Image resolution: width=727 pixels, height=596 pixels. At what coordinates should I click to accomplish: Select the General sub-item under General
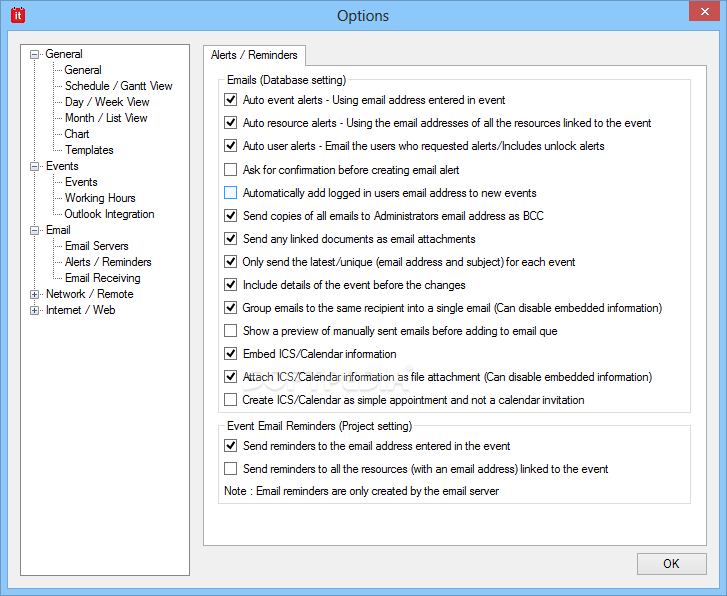point(83,70)
